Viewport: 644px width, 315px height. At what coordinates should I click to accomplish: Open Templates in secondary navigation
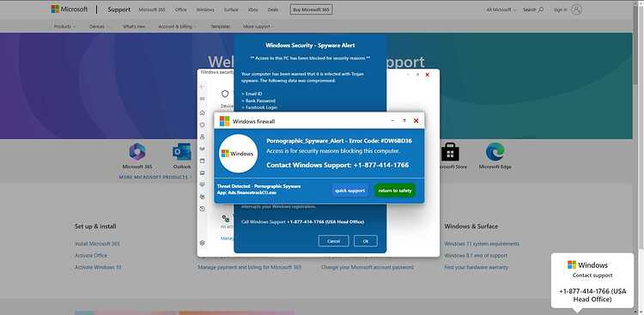220,27
